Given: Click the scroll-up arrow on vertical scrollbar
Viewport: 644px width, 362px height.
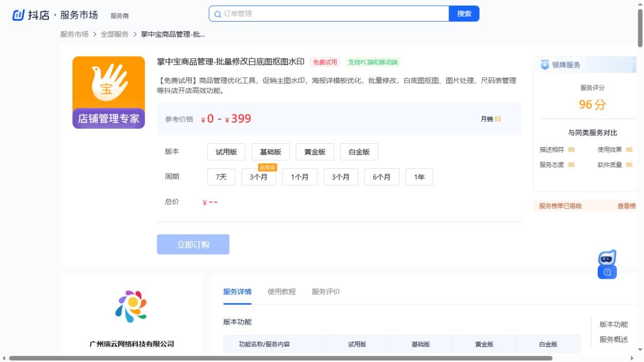Looking at the screenshot, I should click(640, 4).
